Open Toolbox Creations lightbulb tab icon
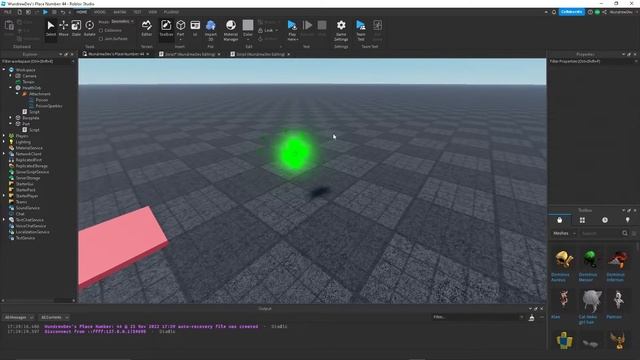This screenshot has width=640, height=360. pyautogui.click(x=627, y=220)
